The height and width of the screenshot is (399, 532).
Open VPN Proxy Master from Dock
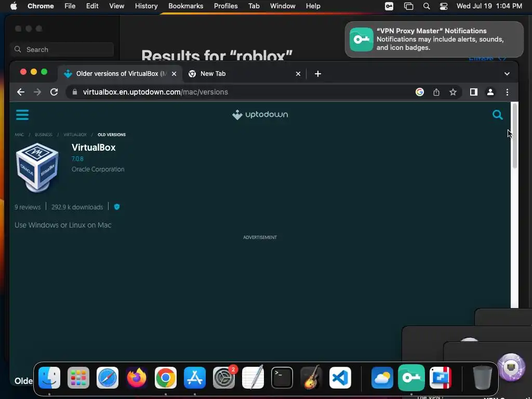pos(411,378)
